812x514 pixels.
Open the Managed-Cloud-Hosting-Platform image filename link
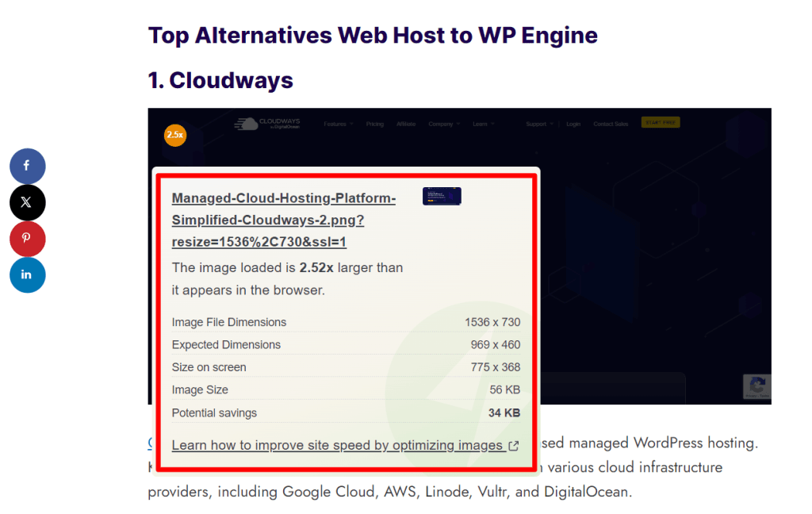tap(284, 220)
